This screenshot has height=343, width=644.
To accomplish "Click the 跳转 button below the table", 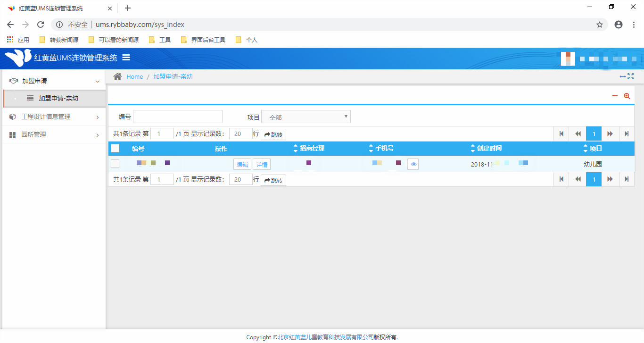I will click(x=273, y=180).
